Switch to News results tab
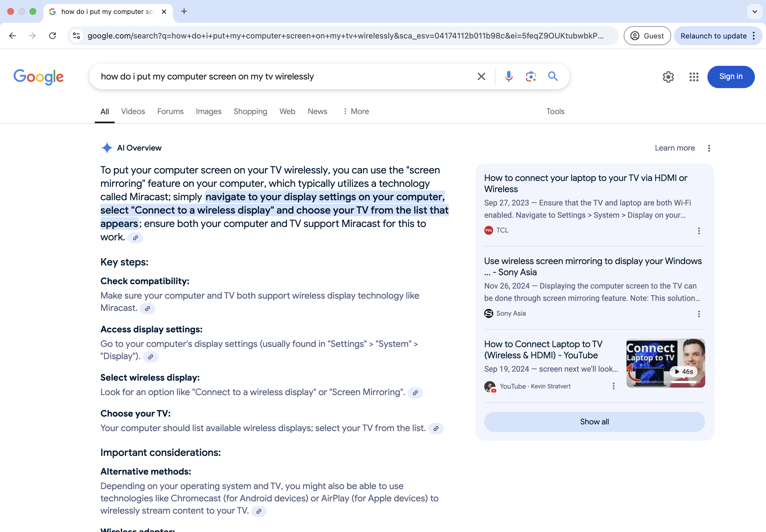The width and height of the screenshot is (766, 532). tap(317, 111)
